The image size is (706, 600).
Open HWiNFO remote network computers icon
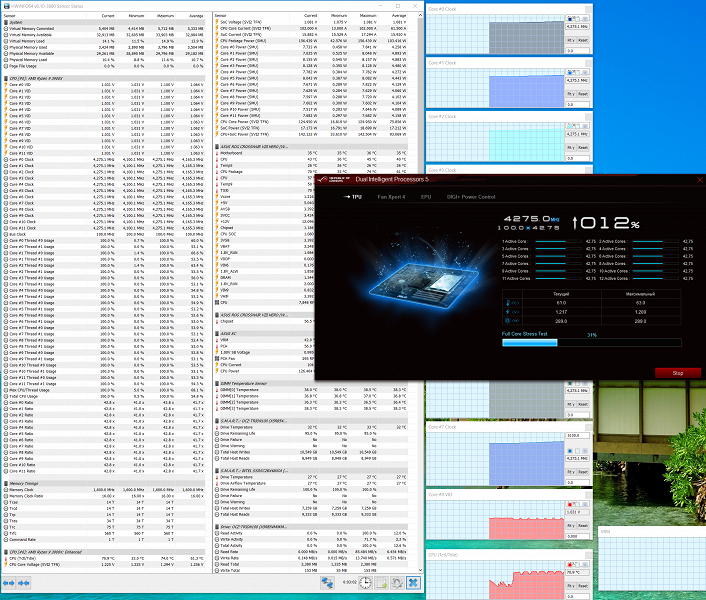(327, 582)
